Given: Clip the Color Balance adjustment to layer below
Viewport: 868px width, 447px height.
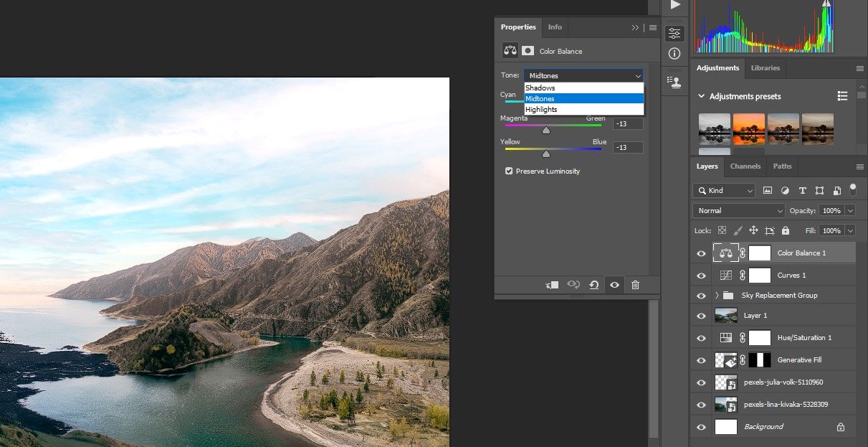Looking at the screenshot, I should click(551, 285).
